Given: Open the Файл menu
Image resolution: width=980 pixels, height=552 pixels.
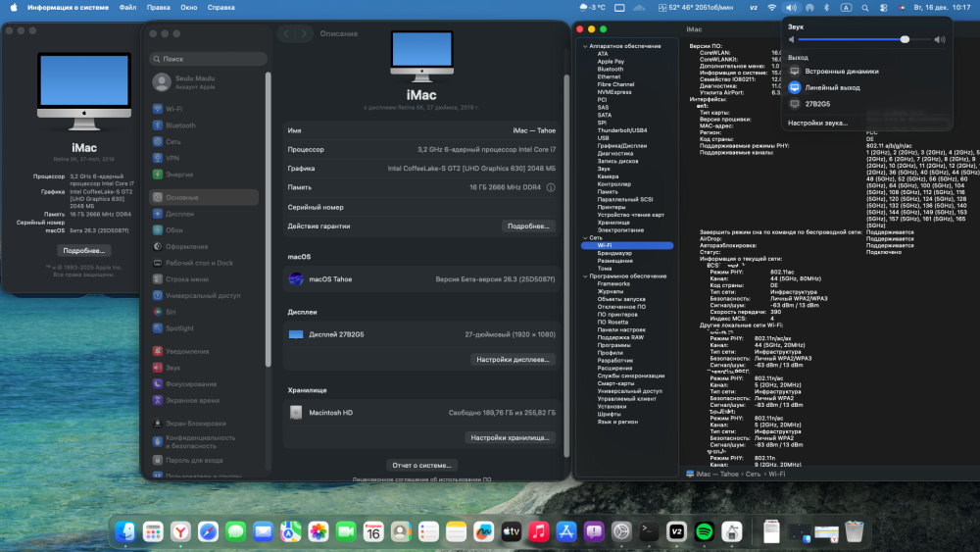Looking at the screenshot, I should point(127,8).
